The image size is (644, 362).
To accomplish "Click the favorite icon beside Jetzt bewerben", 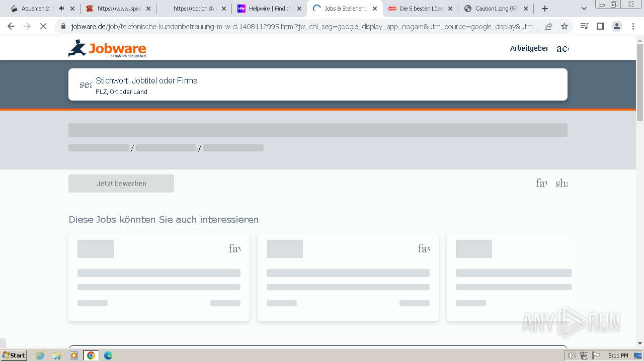I will [x=541, y=184].
